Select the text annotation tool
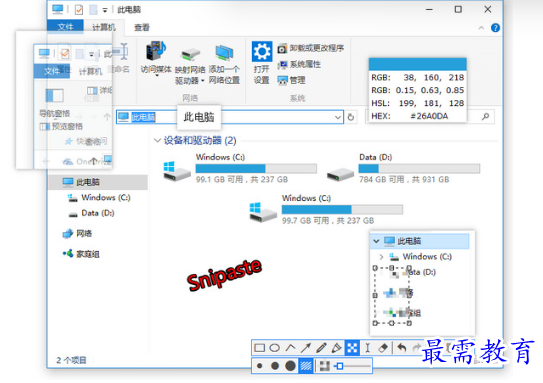The width and height of the screenshot is (543, 383). (x=367, y=348)
